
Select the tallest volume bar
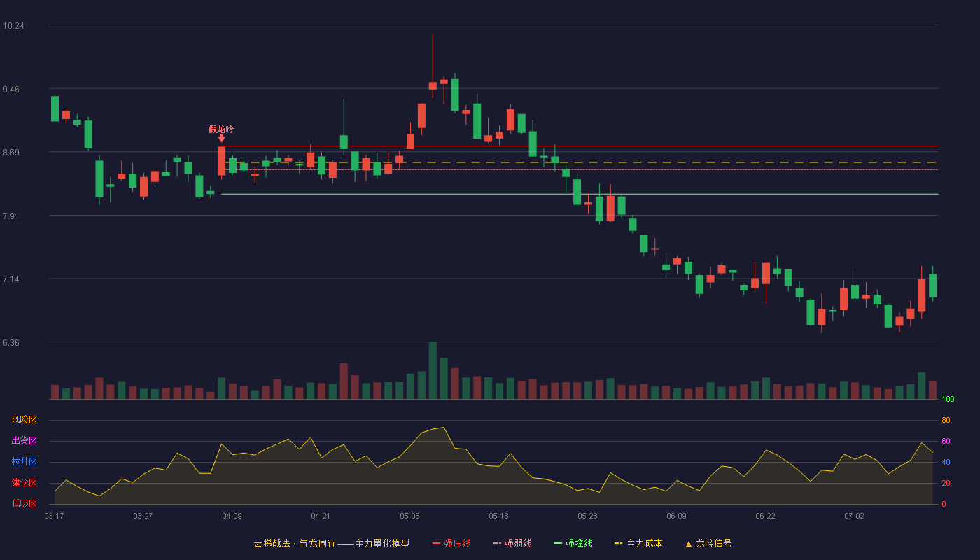pos(433,370)
